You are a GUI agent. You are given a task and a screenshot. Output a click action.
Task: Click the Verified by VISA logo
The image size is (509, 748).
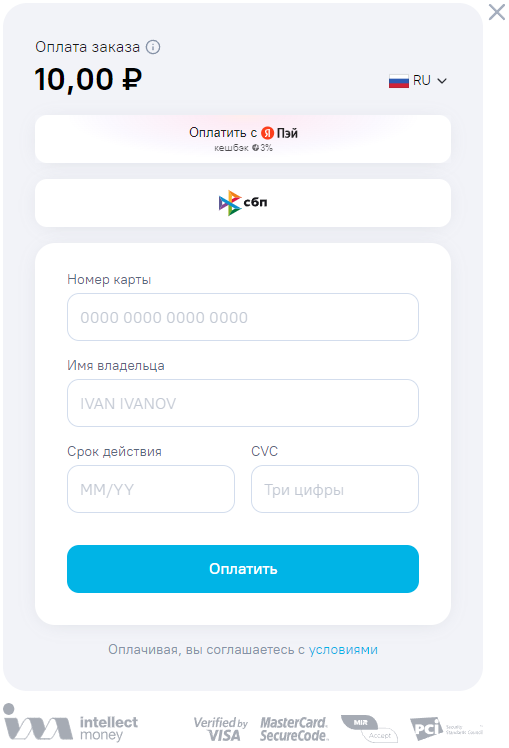(221, 729)
